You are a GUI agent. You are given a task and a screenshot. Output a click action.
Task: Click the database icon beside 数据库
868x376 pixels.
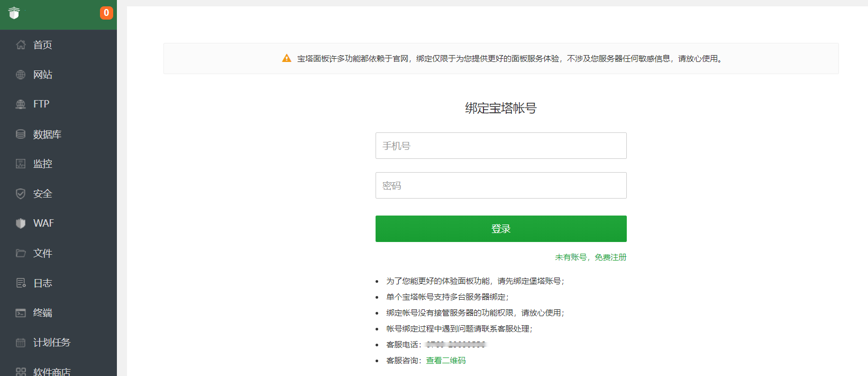point(21,134)
